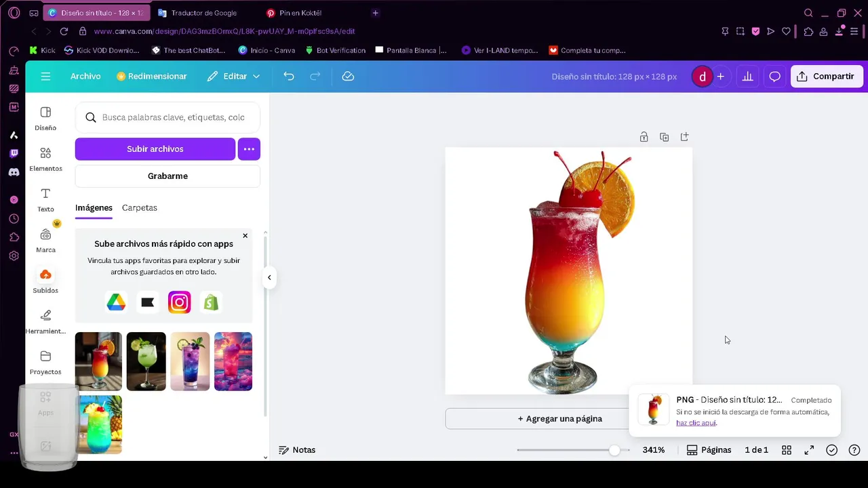Screen dimensions: 868x488
Task: Click the Redimensionar button
Action: [151, 77]
